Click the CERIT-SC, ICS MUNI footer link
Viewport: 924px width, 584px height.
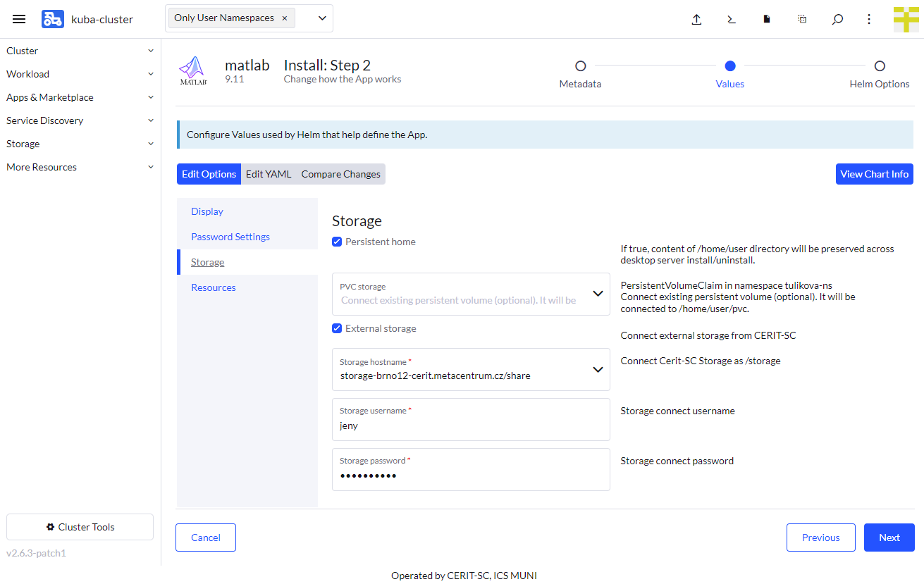pos(492,576)
